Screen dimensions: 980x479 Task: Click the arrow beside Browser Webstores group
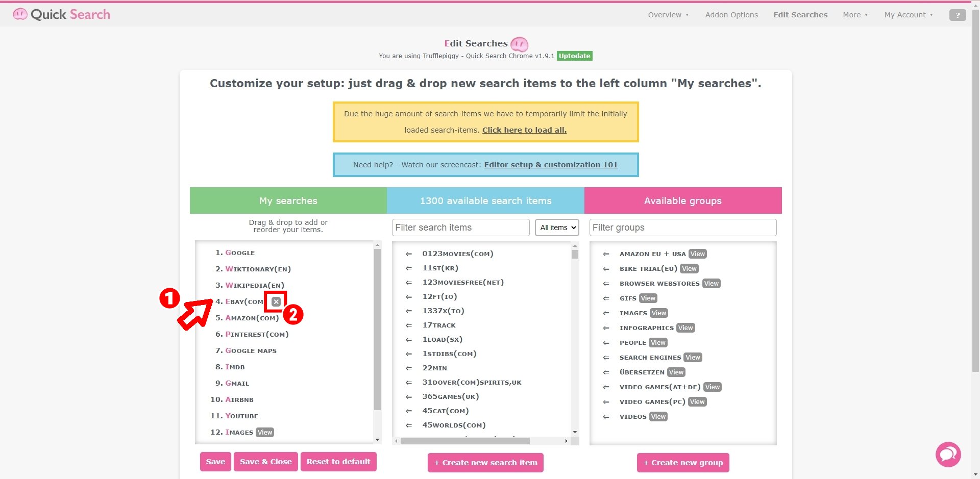click(606, 283)
